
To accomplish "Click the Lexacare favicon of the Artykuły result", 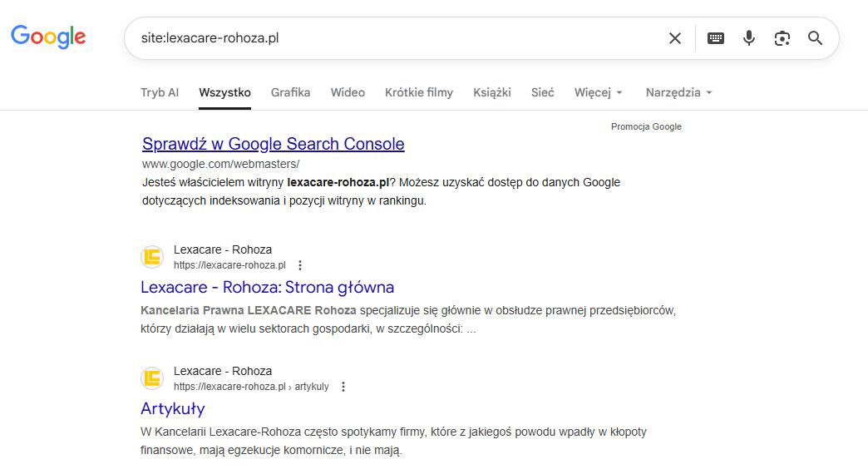I will pyautogui.click(x=152, y=378).
